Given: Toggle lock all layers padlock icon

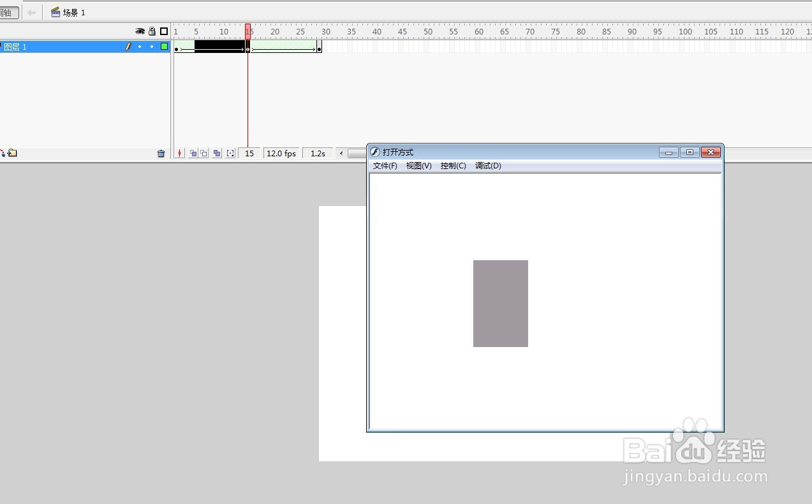Looking at the screenshot, I should tap(152, 31).
